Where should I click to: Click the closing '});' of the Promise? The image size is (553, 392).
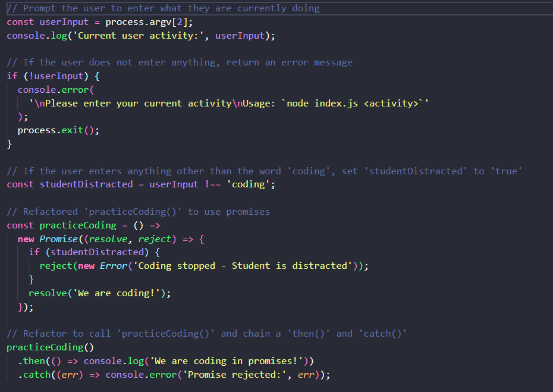point(26,308)
